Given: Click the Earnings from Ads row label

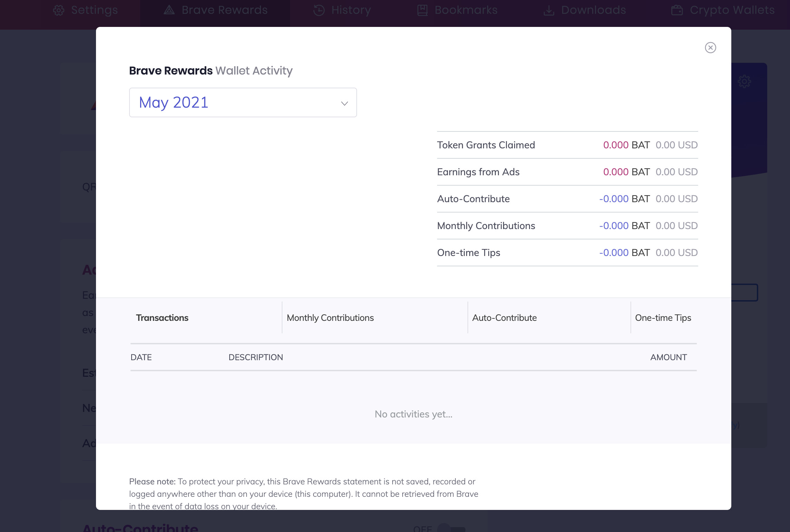Looking at the screenshot, I should pos(478,172).
